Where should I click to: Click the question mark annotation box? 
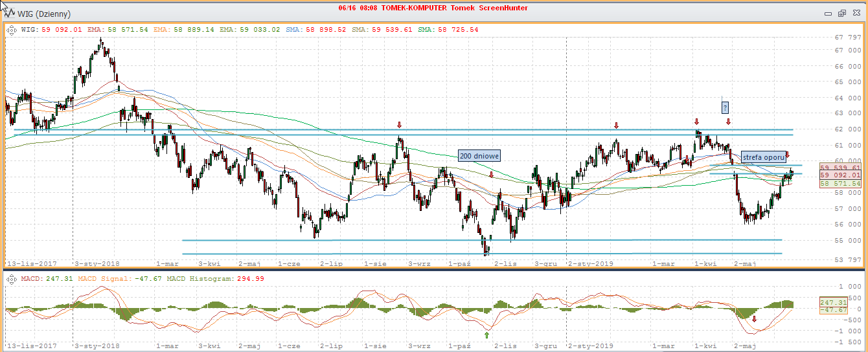[725, 107]
